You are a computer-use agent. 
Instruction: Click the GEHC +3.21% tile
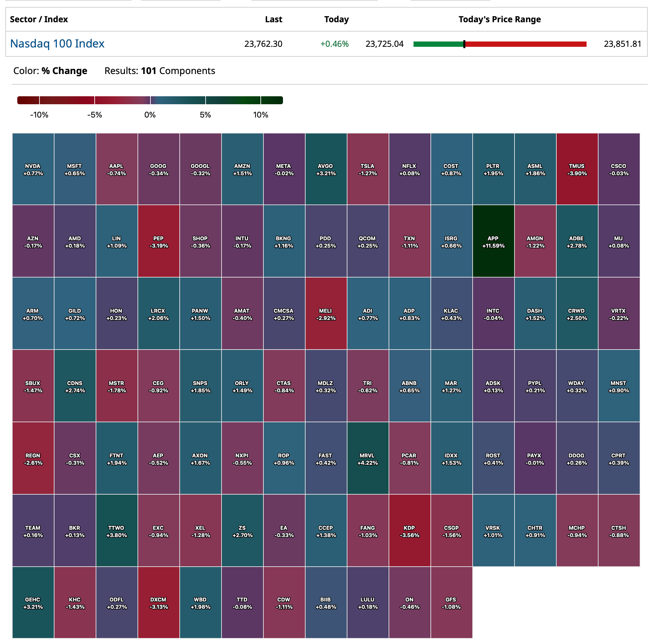point(33,603)
